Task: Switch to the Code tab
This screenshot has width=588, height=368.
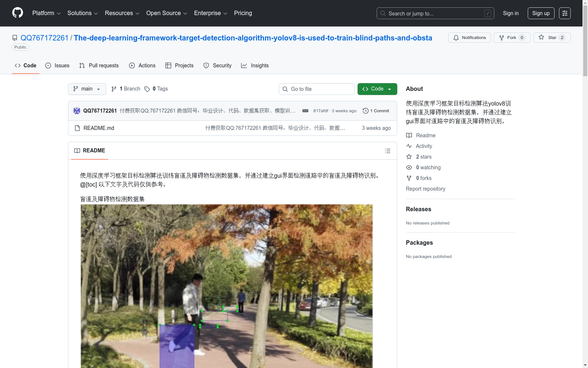Action: [x=26, y=66]
